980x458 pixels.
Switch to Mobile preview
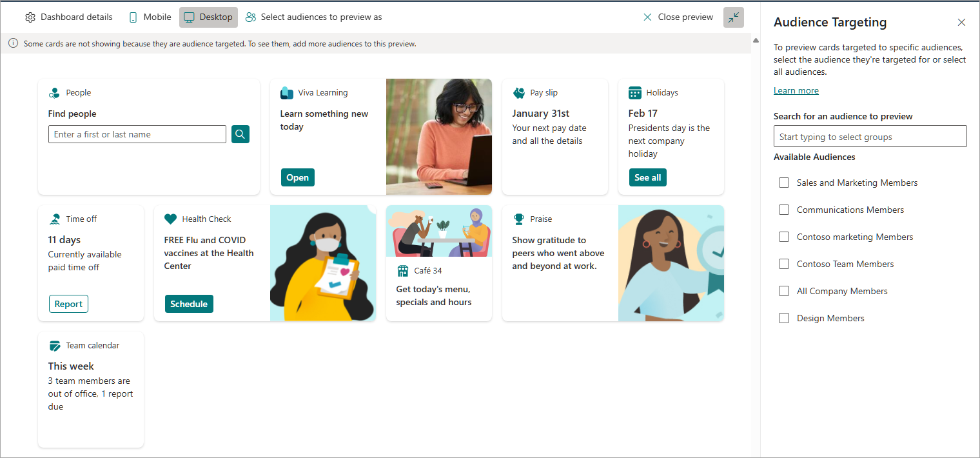[150, 17]
